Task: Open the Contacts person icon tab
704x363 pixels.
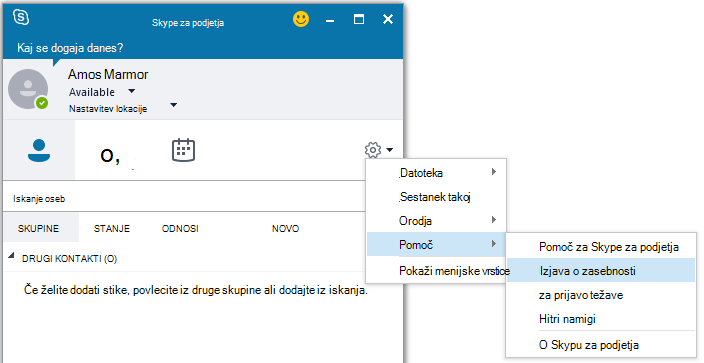Action: coord(39,150)
